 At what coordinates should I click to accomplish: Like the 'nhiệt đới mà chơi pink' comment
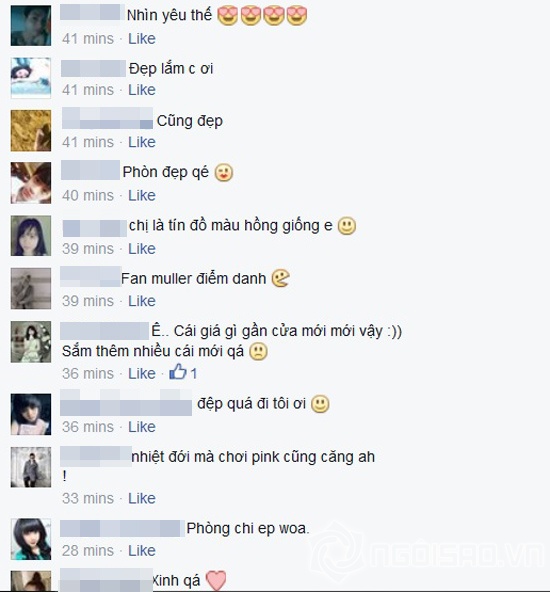coord(142,498)
